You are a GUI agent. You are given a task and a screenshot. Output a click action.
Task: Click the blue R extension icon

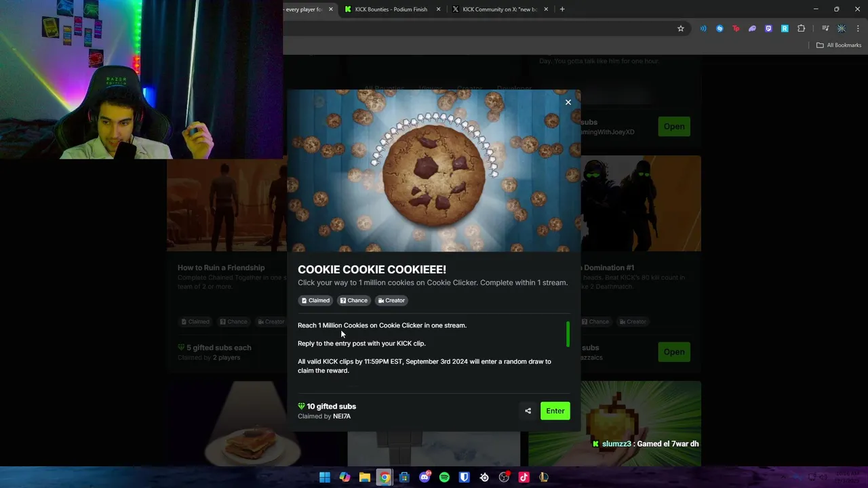pos(785,28)
